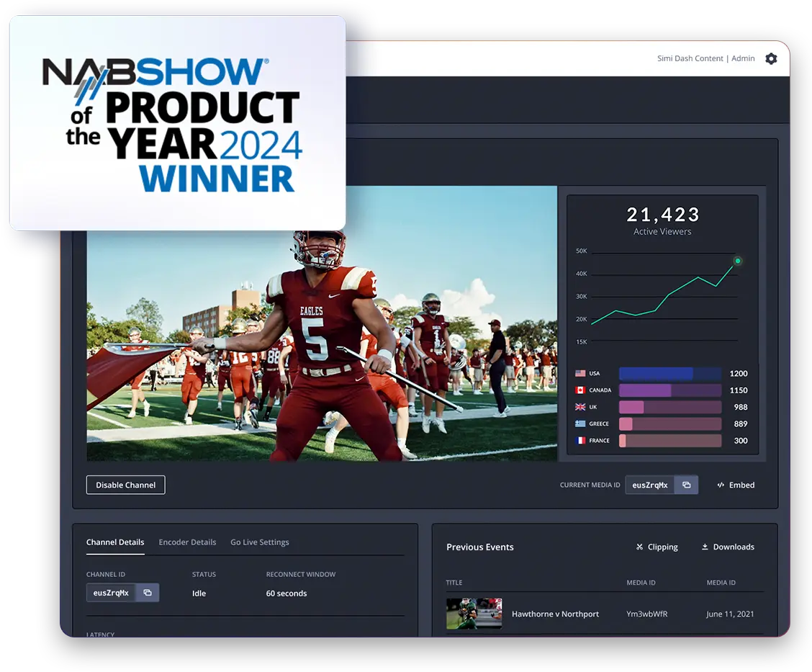Click the Greece count 889

(741, 424)
